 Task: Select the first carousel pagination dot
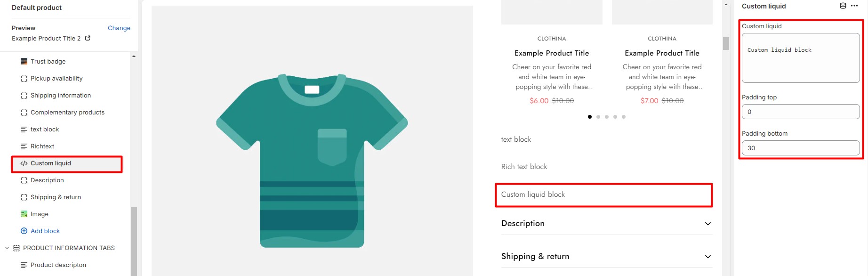point(590,117)
